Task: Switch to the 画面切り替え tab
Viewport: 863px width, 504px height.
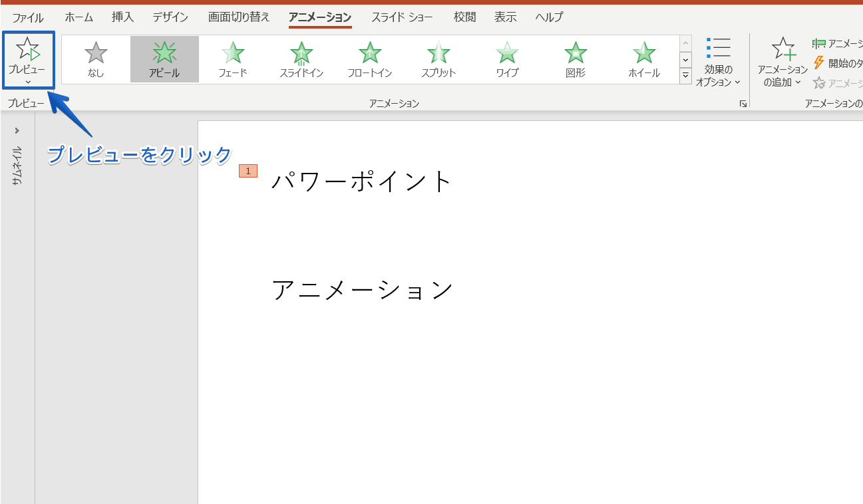Action: click(238, 17)
